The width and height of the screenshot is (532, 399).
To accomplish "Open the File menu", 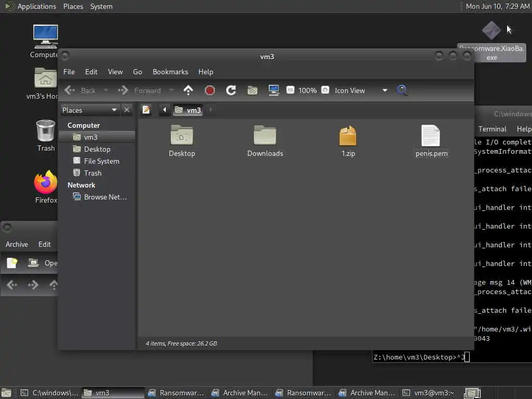I will [x=69, y=72].
